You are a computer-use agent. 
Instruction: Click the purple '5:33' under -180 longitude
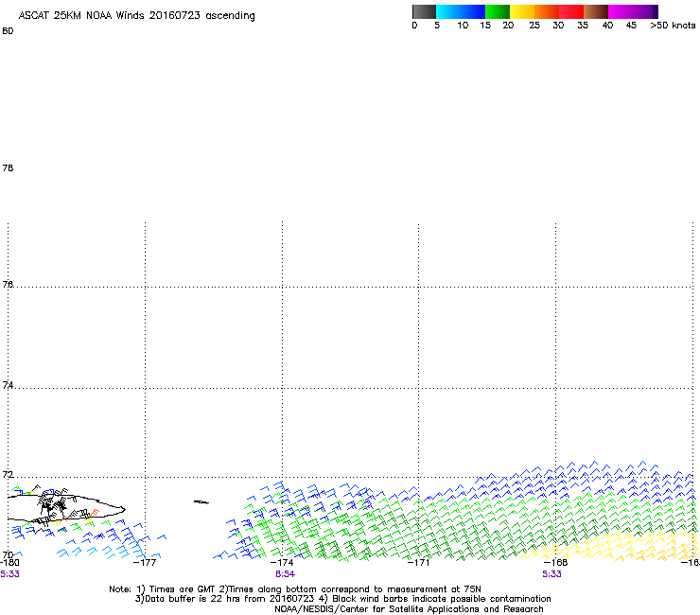(x=9, y=574)
